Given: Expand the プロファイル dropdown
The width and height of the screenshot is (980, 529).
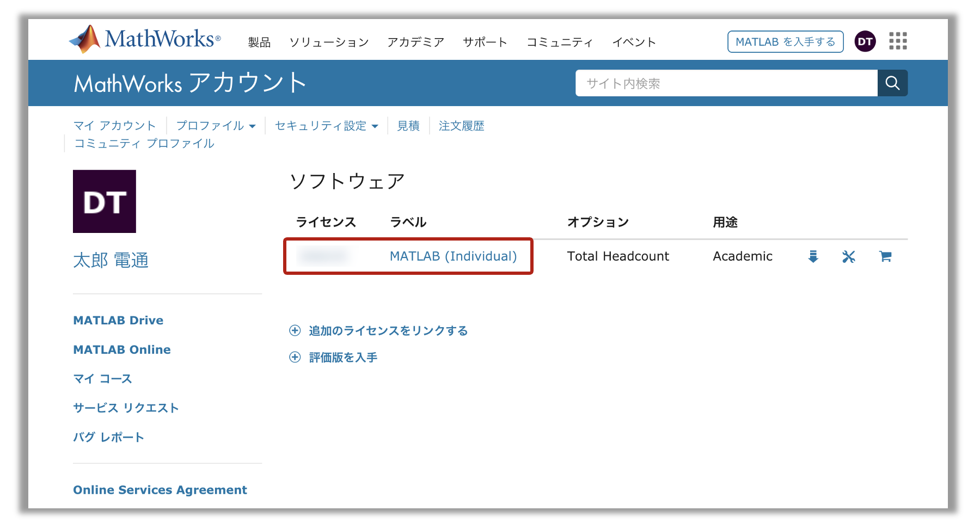Looking at the screenshot, I should point(216,126).
